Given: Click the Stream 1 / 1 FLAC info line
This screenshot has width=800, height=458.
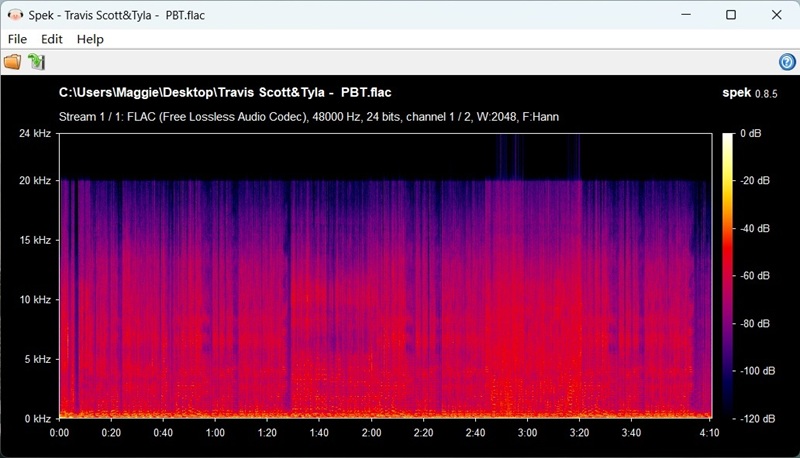Looking at the screenshot, I should [x=309, y=117].
